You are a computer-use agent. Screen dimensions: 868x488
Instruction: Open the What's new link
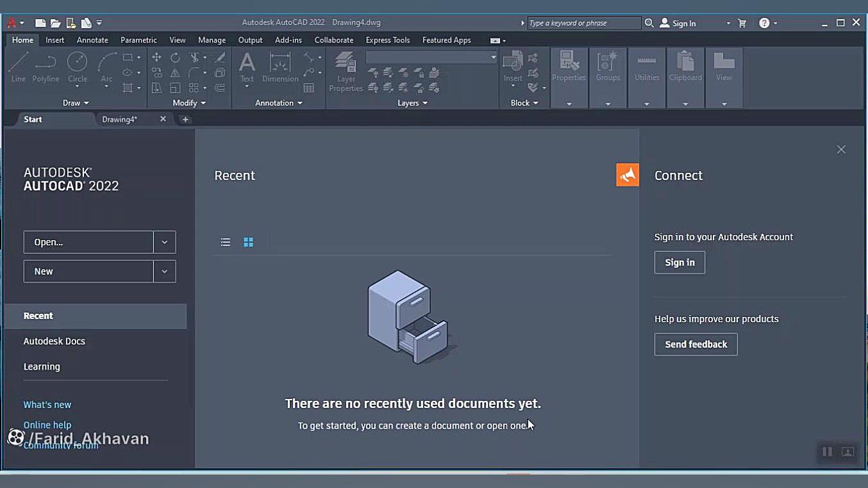(47, 405)
